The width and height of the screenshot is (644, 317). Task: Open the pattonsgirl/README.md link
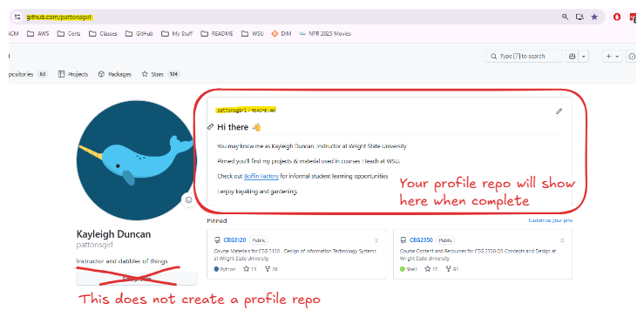[x=246, y=111]
